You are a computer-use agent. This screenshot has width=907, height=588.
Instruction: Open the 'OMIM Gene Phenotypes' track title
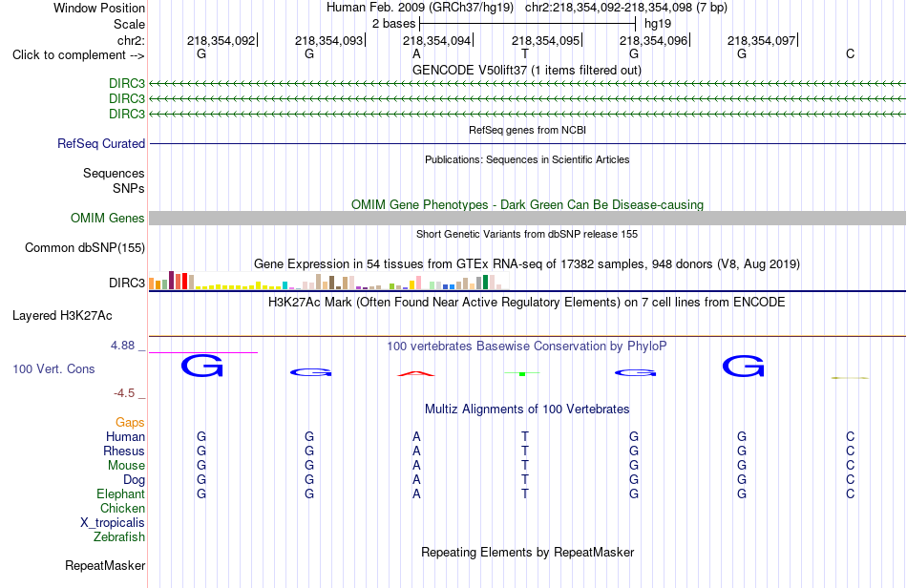[x=527, y=204]
